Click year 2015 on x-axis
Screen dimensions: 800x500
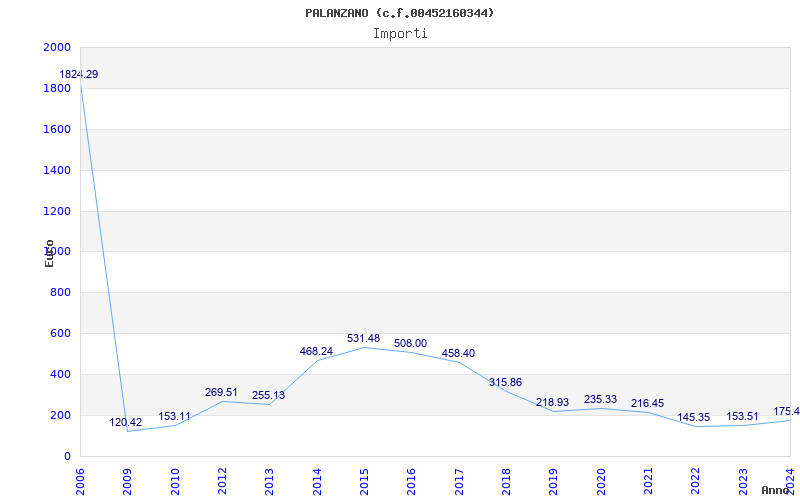(364, 482)
